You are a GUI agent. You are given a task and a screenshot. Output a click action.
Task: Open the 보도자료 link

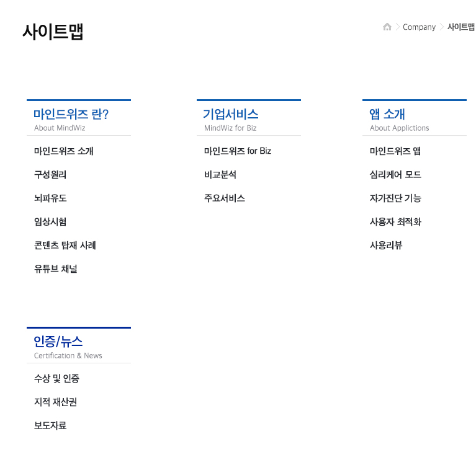(50, 425)
